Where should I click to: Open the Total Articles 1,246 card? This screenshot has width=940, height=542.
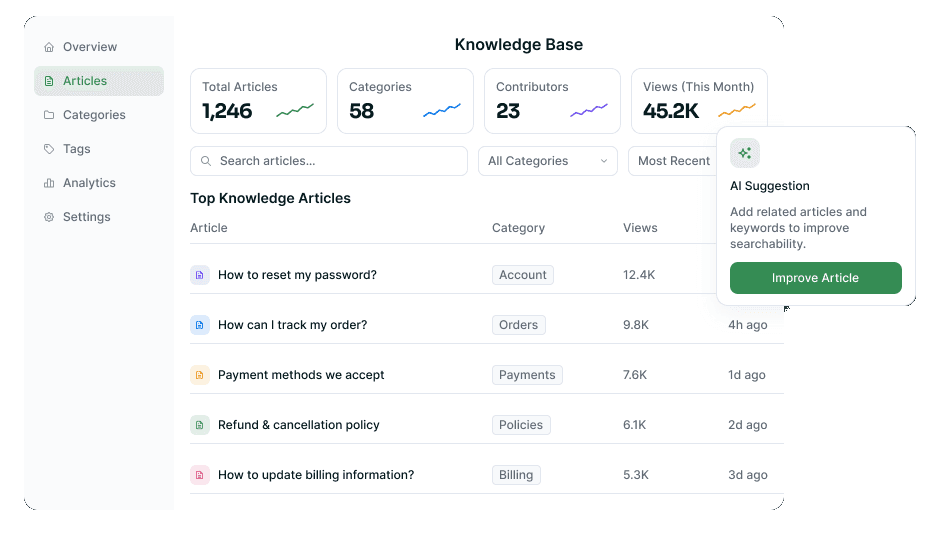coord(258,101)
